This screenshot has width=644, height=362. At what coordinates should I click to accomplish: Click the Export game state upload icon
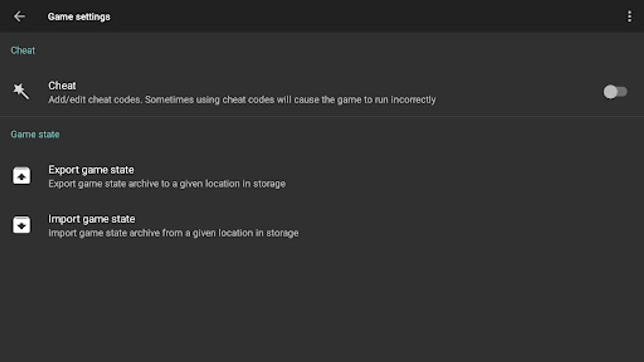point(21,176)
